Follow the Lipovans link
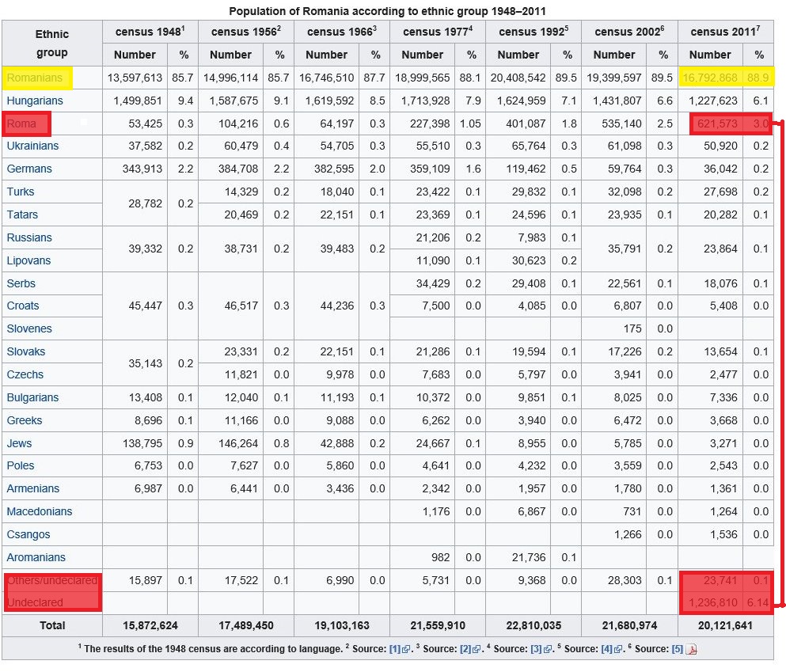The height and width of the screenshot is (672, 786). click(28, 261)
